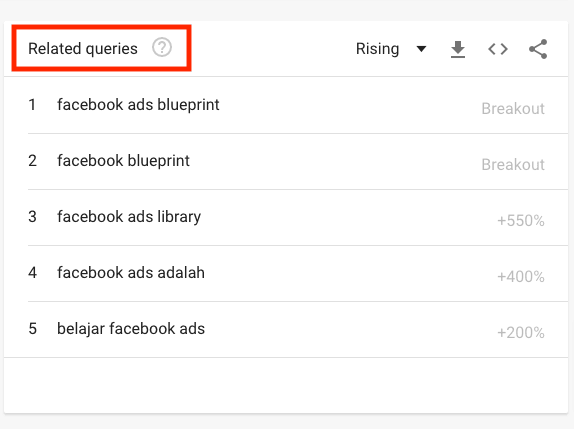Share the Related queries card
Screen dimensions: 574x429
pos(538,49)
